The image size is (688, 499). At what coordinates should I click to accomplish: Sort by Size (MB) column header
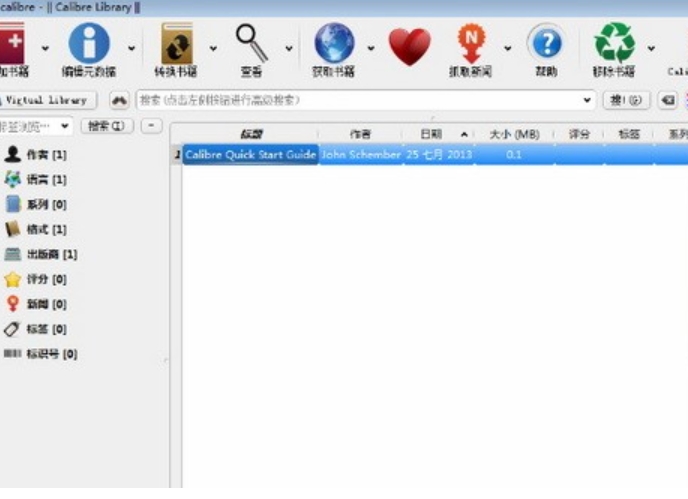[514, 134]
